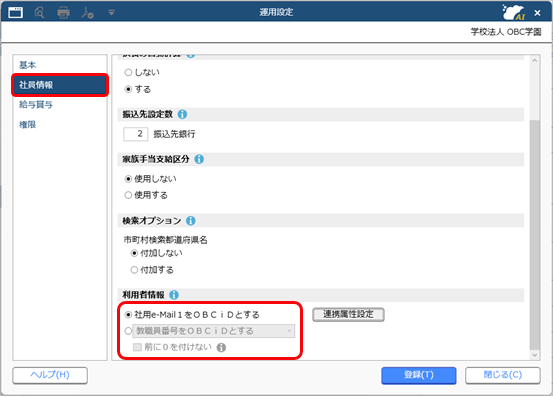Open the AI cloud assistant icon
This screenshot has height=397, width=553.
coord(514,12)
